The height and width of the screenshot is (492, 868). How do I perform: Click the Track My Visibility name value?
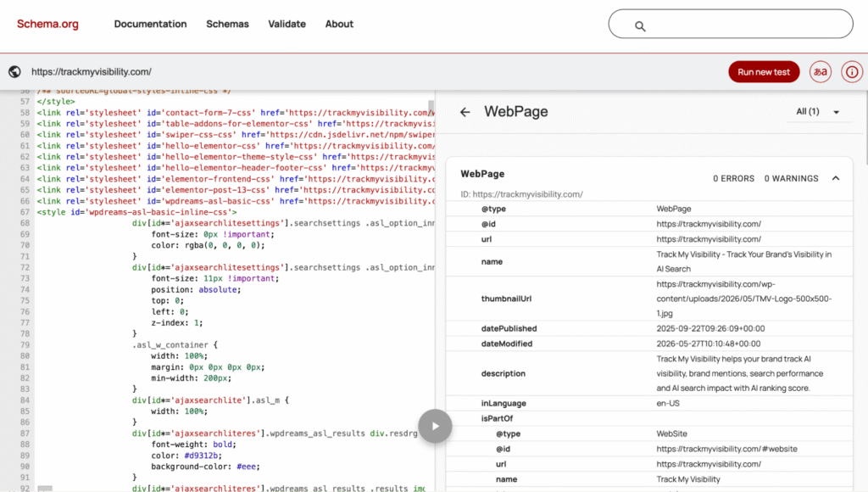click(x=688, y=479)
